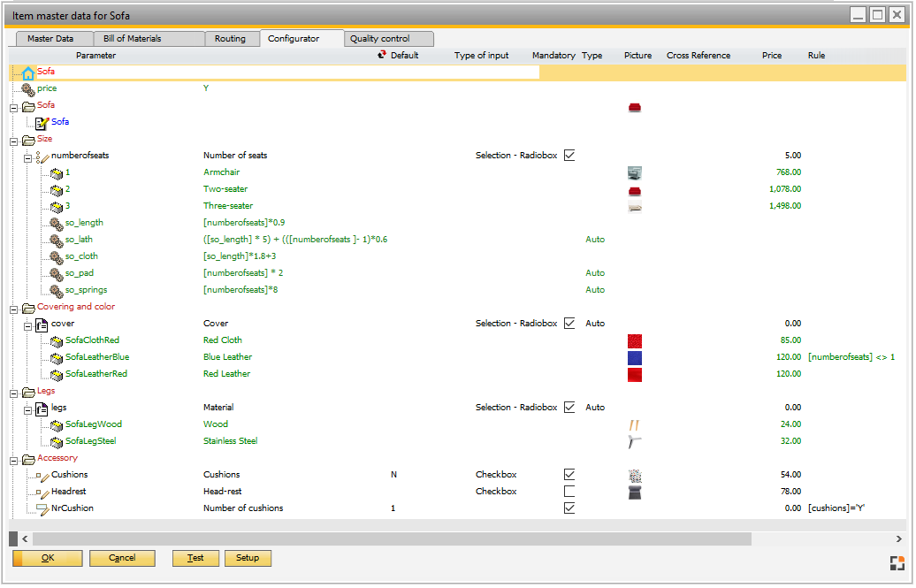Viewport: 916px width, 588px height.
Task: Click the Setup button
Action: tap(248, 558)
